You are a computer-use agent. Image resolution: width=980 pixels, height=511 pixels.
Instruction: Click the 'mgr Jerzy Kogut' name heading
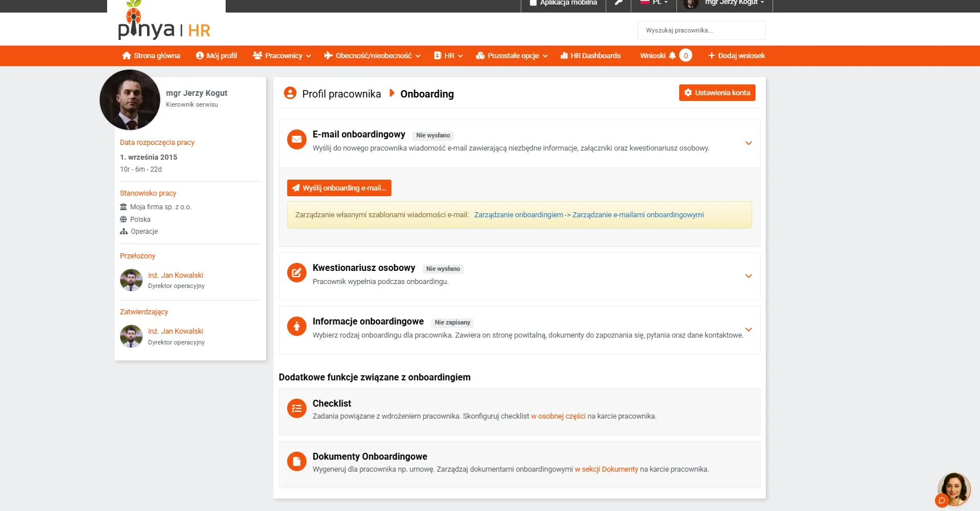coord(197,93)
